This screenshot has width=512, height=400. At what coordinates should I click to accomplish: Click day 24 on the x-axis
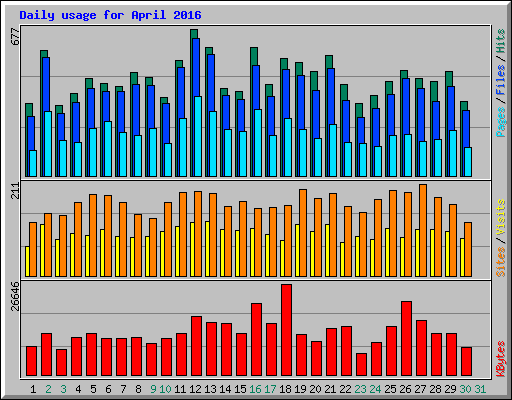tap(375, 389)
